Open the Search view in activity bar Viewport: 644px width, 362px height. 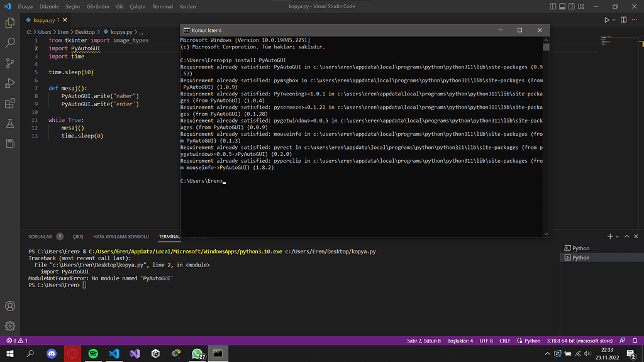(10, 43)
